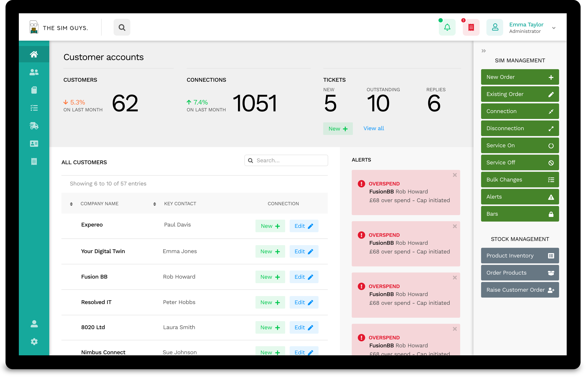Click Edit for Fusion BB
The height and width of the screenshot is (377, 588).
pyautogui.click(x=304, y=277)
